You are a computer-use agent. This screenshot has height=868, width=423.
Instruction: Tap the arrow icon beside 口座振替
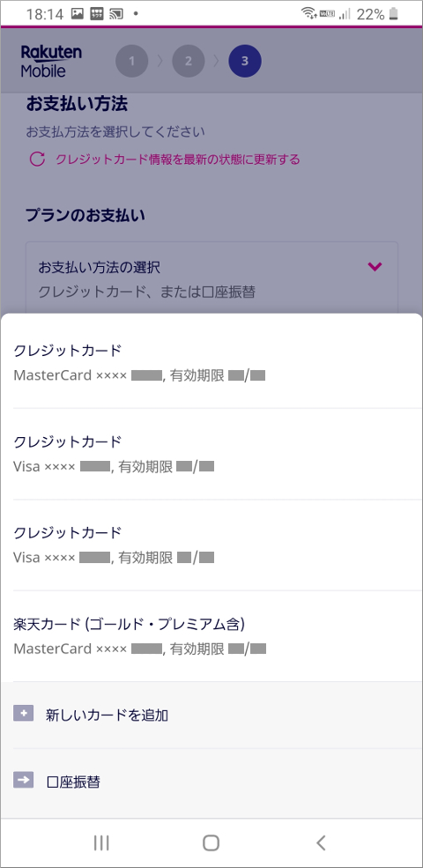coord(23,781)
